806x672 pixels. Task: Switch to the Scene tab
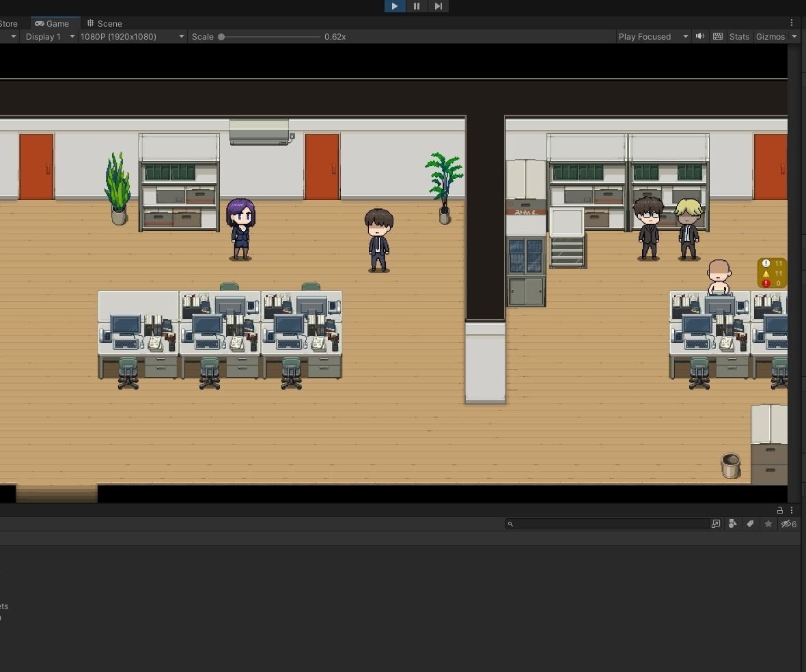click(105, 23)
